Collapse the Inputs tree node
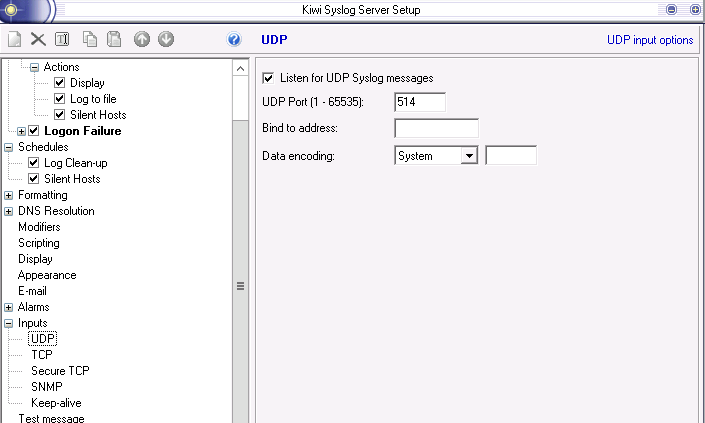 point(9,324)
